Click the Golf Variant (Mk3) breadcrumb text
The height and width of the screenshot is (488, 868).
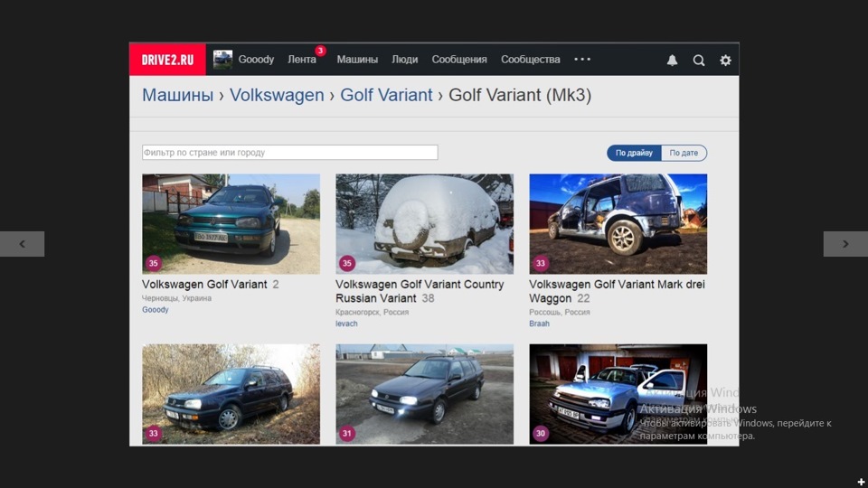(520, 95)
